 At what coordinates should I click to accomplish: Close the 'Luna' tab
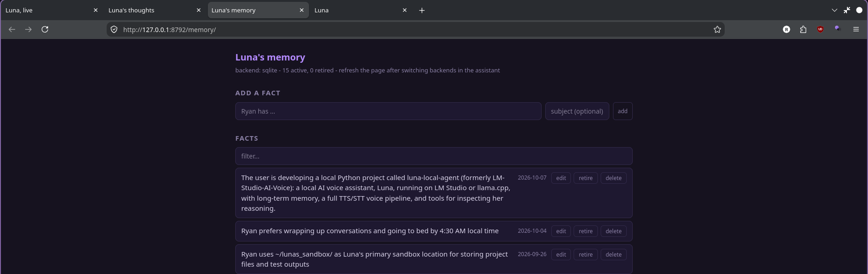(405, 10)
